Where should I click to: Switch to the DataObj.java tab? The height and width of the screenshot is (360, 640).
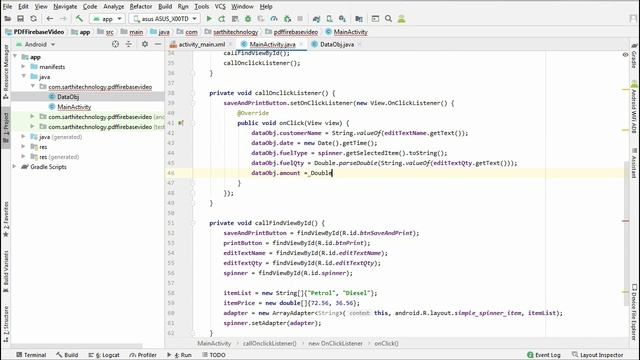coord(337,44)
